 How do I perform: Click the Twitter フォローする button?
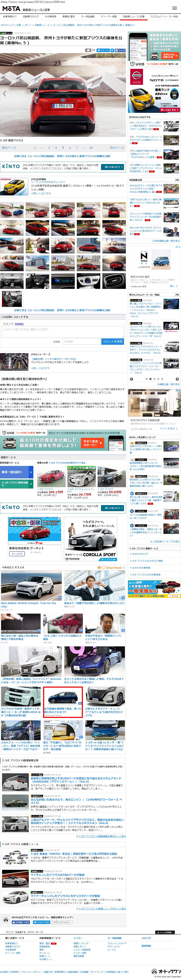(x=41, y=922)
